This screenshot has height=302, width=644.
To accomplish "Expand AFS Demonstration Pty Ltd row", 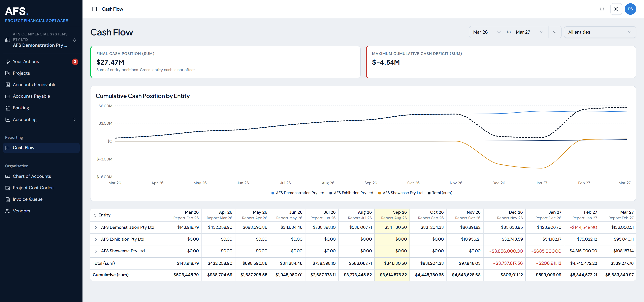I will click(x=96, y=228).
